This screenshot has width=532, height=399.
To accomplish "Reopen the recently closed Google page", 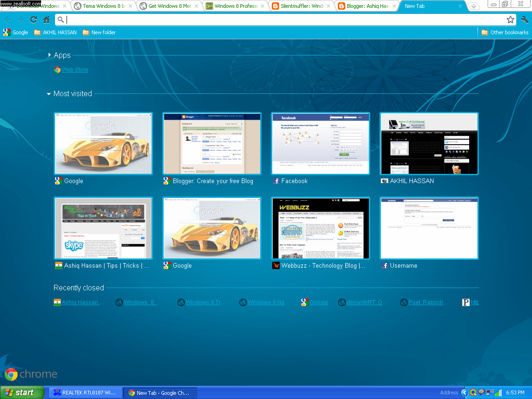I will tap(319, 302).
